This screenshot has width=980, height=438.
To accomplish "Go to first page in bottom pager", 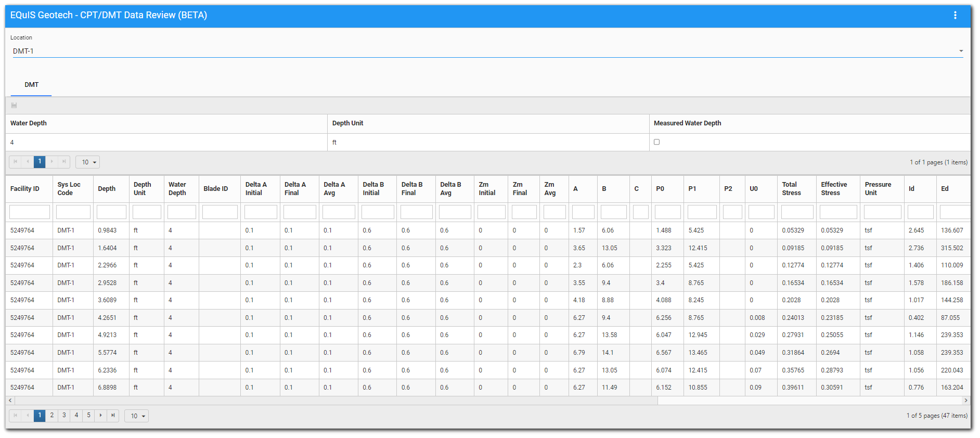I will pyautogui.click(x=15, y=416).
